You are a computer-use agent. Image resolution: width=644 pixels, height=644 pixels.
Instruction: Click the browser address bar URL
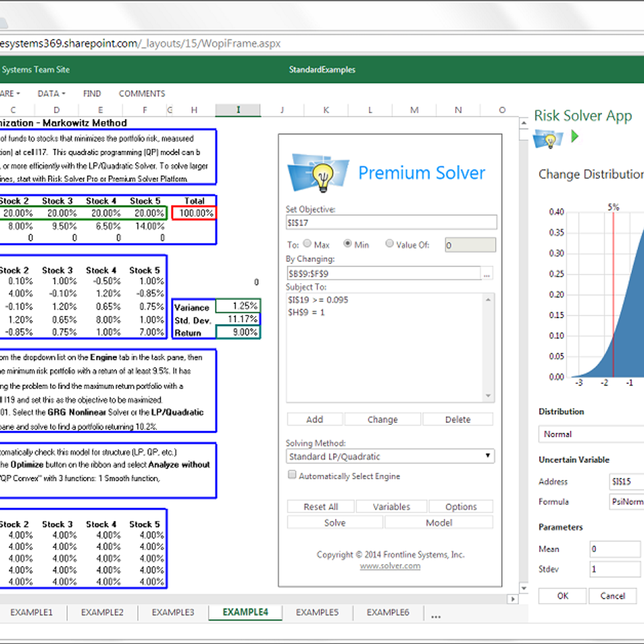tap(140, 43)
